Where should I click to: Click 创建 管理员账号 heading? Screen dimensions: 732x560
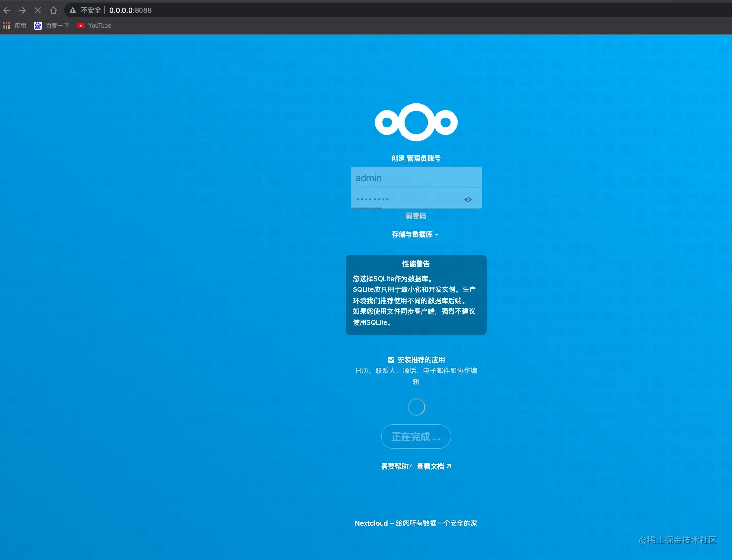tap(416, 158)
